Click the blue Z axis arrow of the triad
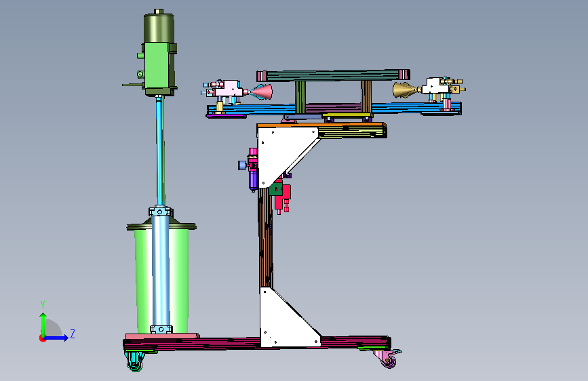The height and width of the screenshot is (381, 588). pos(56,338)
